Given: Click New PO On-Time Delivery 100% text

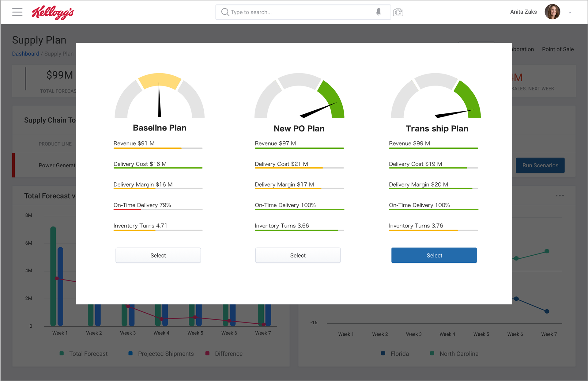Looking at the screenshot, I should (285, 205).
